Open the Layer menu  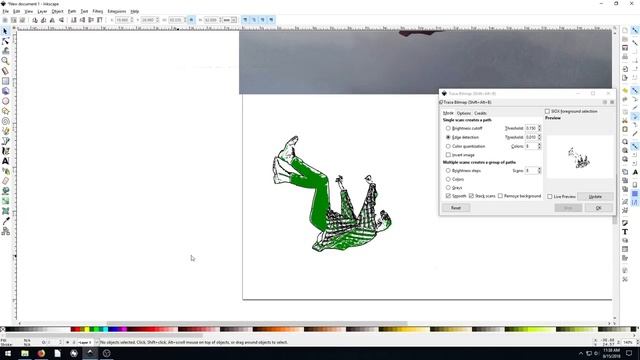point(42,11)
